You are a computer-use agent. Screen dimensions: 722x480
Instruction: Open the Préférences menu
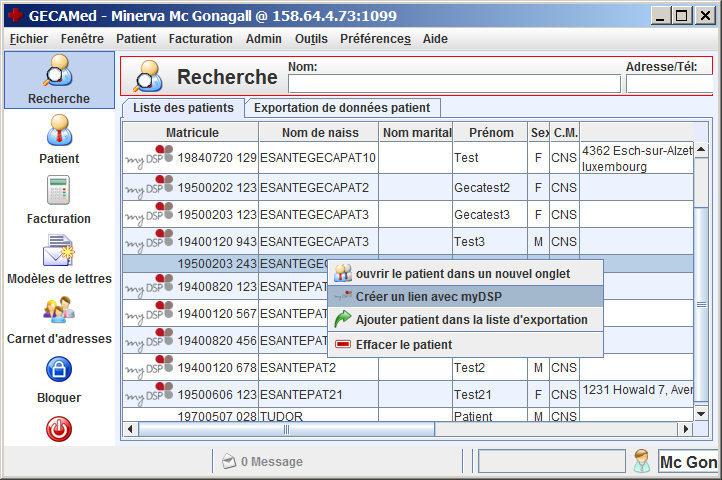375,39
